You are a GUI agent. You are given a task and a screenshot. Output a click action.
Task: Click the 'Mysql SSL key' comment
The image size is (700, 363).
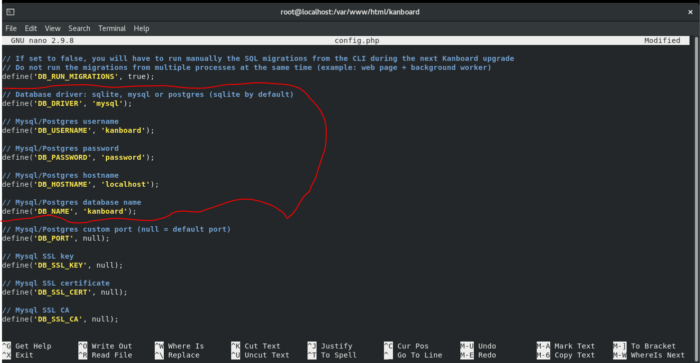[x=38, y=256]
